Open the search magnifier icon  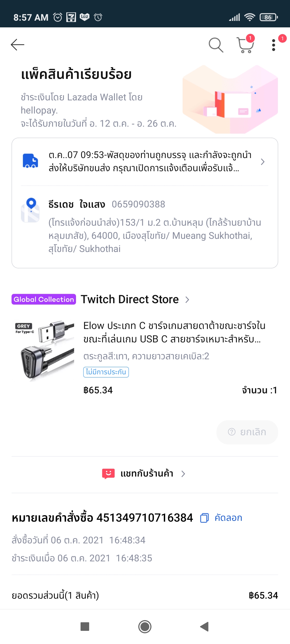pos(216,45)
